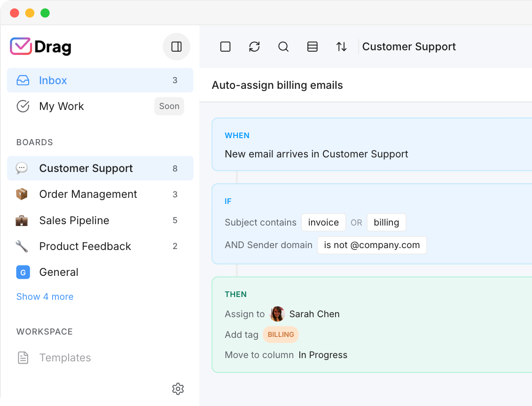The image size is (532, 406).
Task: Maximize the window with green button
Action: tap(45, 13)
